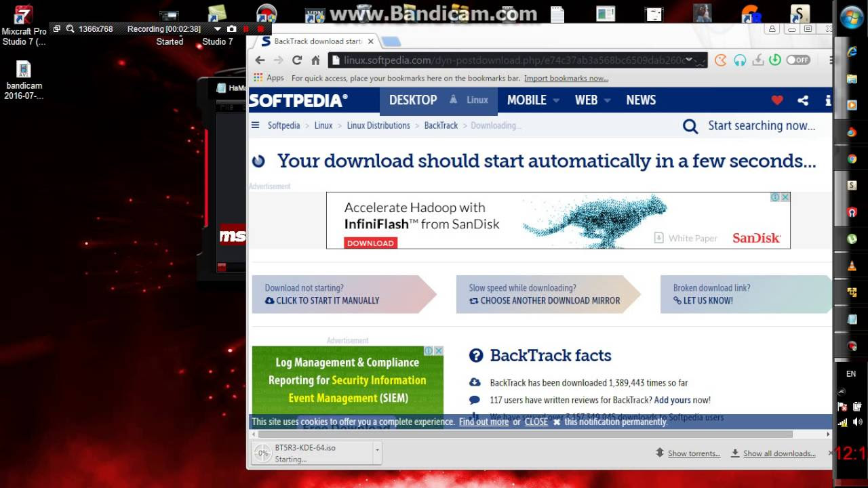Viewport: 868px width, 488px height.
Task: Go back using the browser back arrow
Action: [260, 60]
